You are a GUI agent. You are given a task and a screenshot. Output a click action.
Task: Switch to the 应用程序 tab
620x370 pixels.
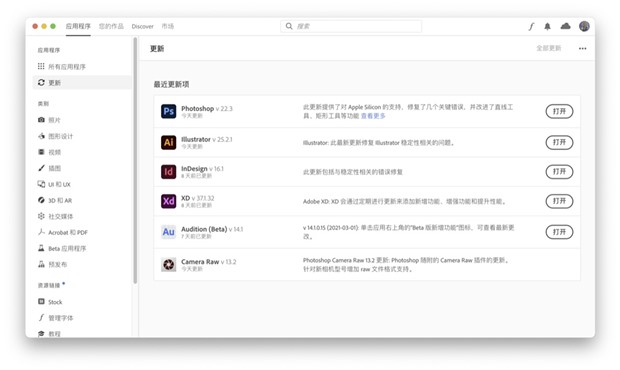click(78, 26)
